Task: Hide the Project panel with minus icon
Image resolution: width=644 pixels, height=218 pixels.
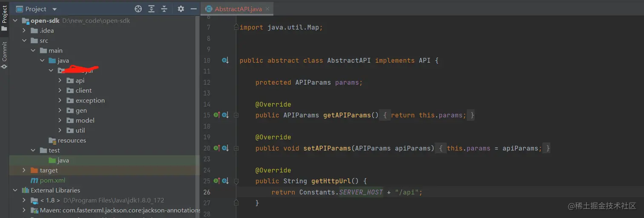Action: (193, 9)
